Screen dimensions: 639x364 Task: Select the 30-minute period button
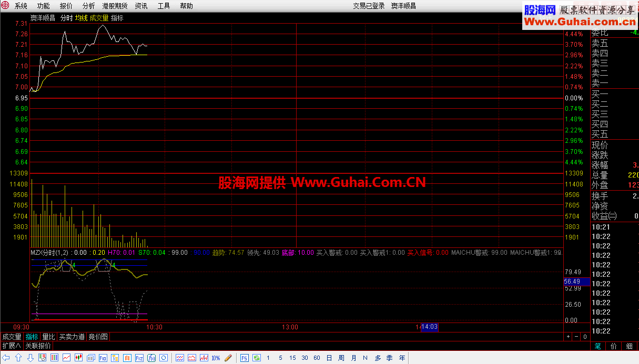(305, 358)
